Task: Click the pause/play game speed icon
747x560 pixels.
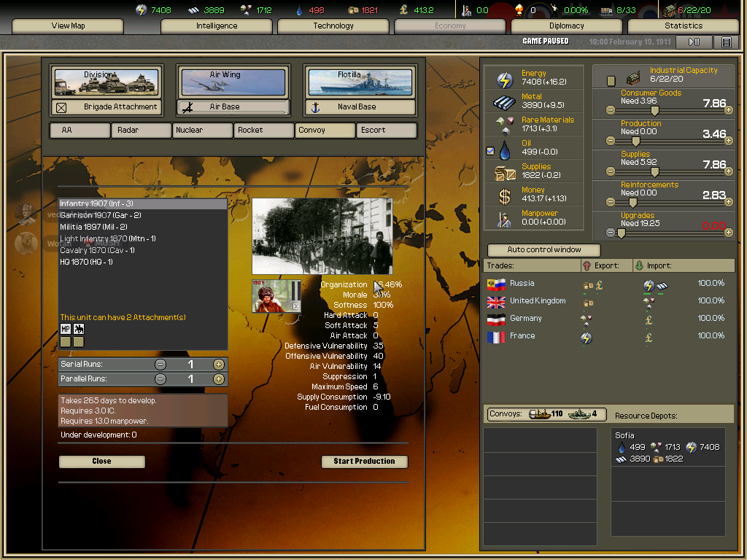Action: (x=694, y=42)
